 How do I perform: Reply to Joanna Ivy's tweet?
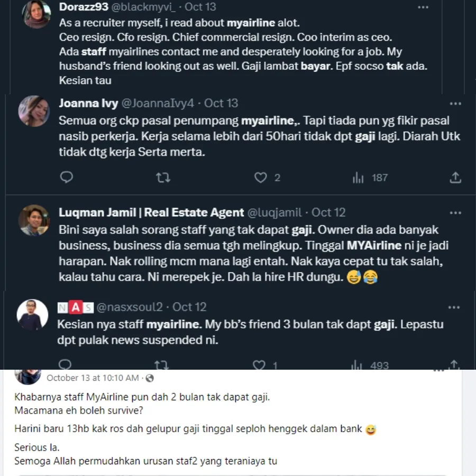pos(66,178)
